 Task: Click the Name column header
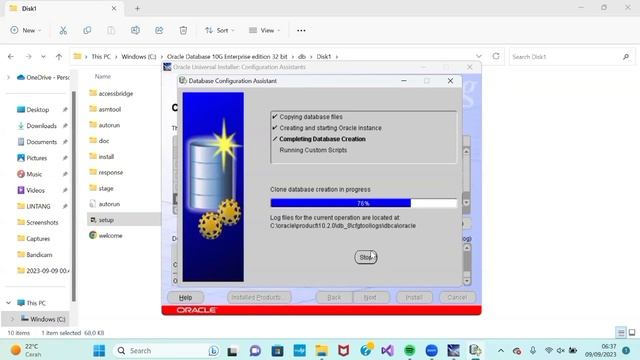pos(103,76)
